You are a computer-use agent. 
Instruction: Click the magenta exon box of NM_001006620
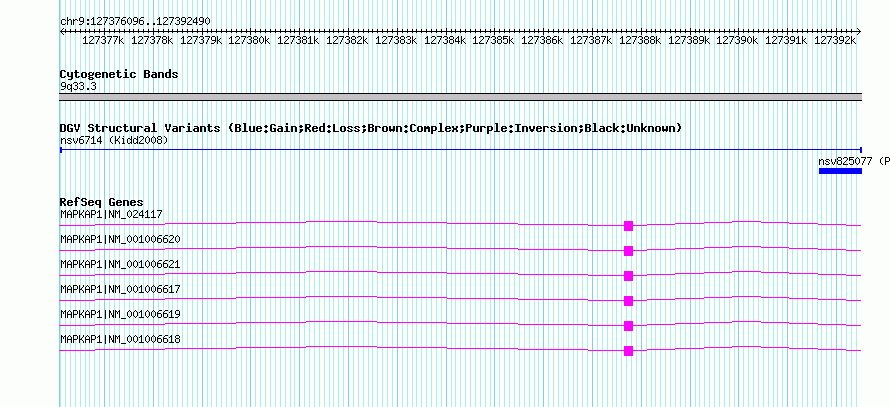click(628, 251)
